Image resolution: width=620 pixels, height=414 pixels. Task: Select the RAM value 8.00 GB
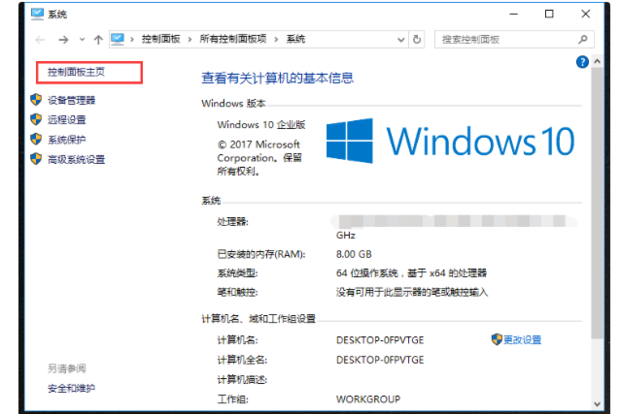pyautogui.click(x=354, y=254)
